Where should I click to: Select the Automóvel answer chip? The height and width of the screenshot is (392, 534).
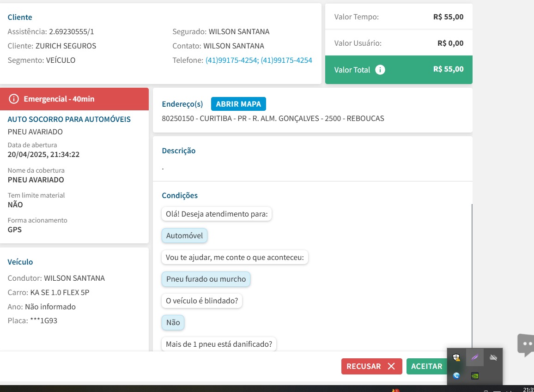pos(184,235)
